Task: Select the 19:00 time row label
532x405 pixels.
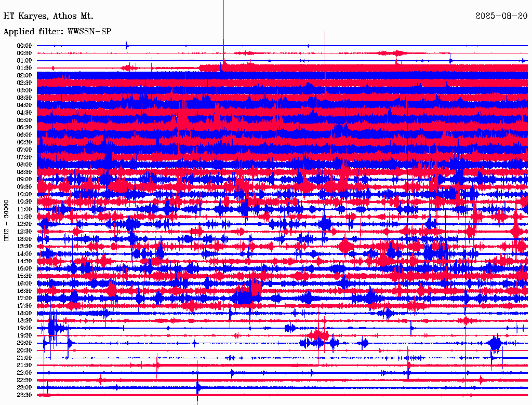Action: [x=24, y=328]
